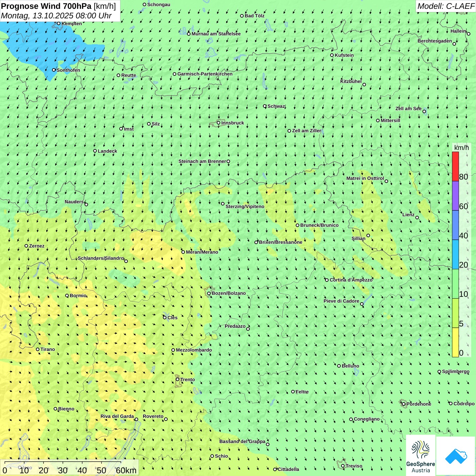Click the Sterzing/Vipiteno marker
476x476 pixels.
[x=223, y=204]
